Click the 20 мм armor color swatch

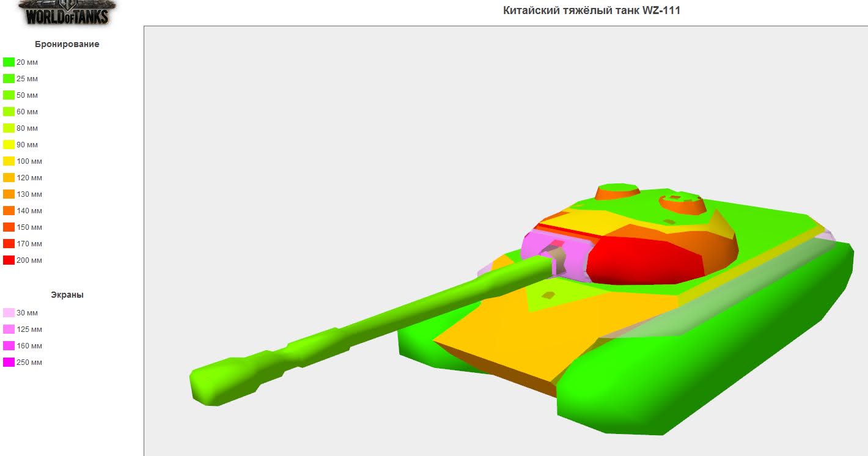point(9,62)
